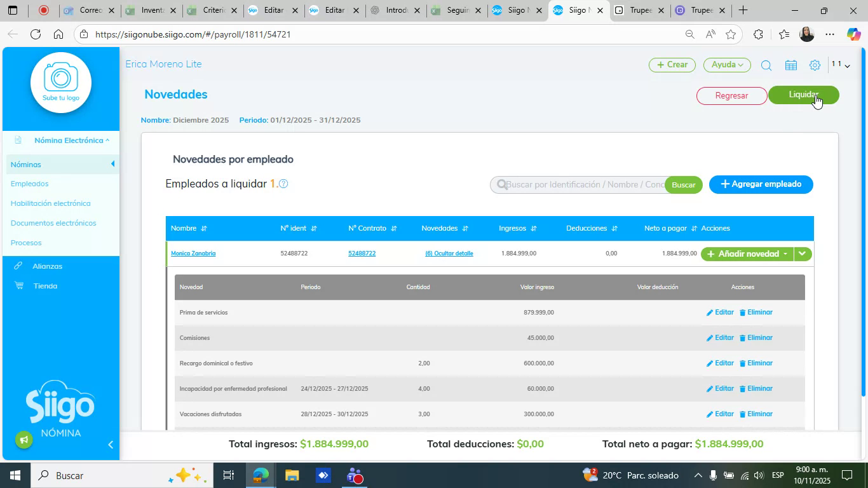Collapse Monica Zanabria row with green chevron

coord(803,254)
